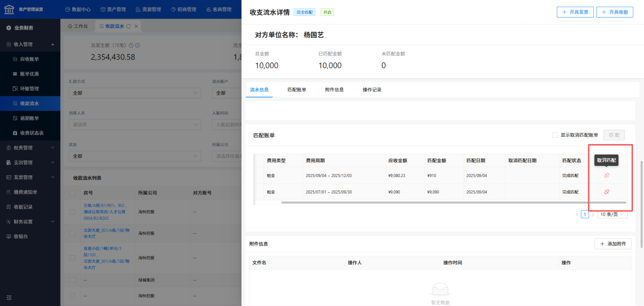Switch to the 匹配账单 tab
Screen dimensions: 644x306
297,90
